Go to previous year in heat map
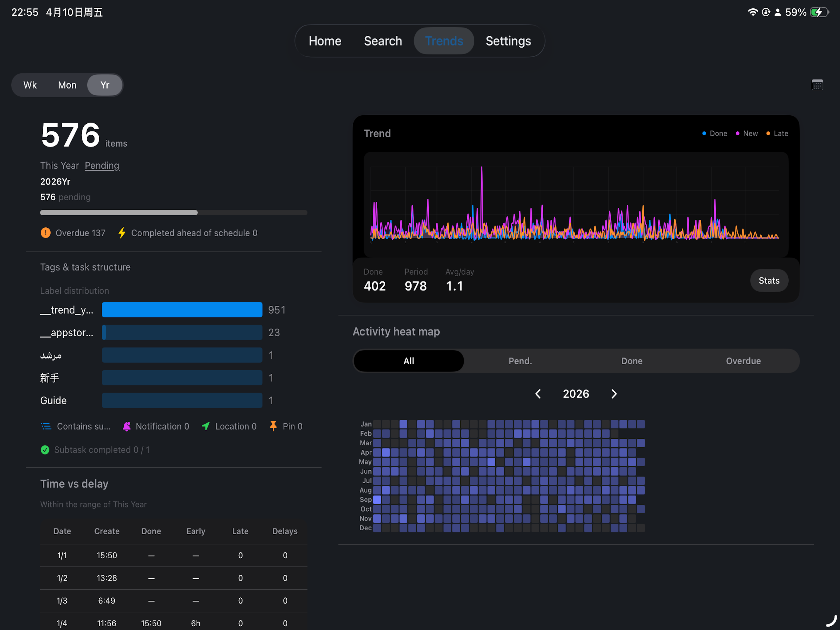Screen dimensions: 840x630 [x=538, y=394]
